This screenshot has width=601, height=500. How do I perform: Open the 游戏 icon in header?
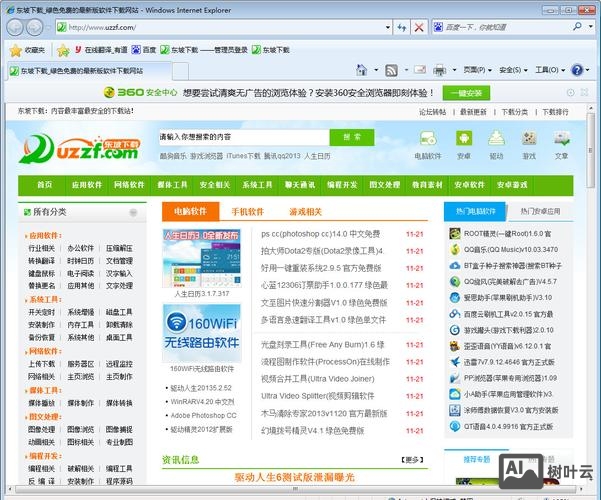pyautogui.click(x=529, y=138)
